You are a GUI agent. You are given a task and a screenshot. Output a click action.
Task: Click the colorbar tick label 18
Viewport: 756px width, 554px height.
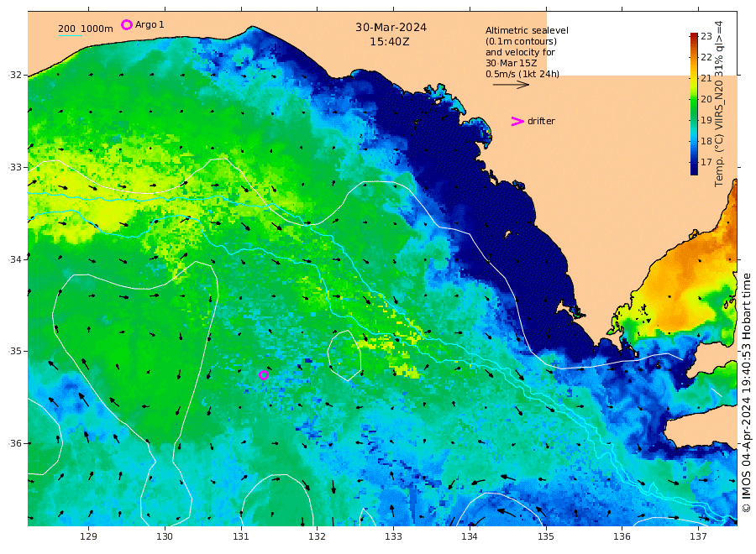click(706, 141)
